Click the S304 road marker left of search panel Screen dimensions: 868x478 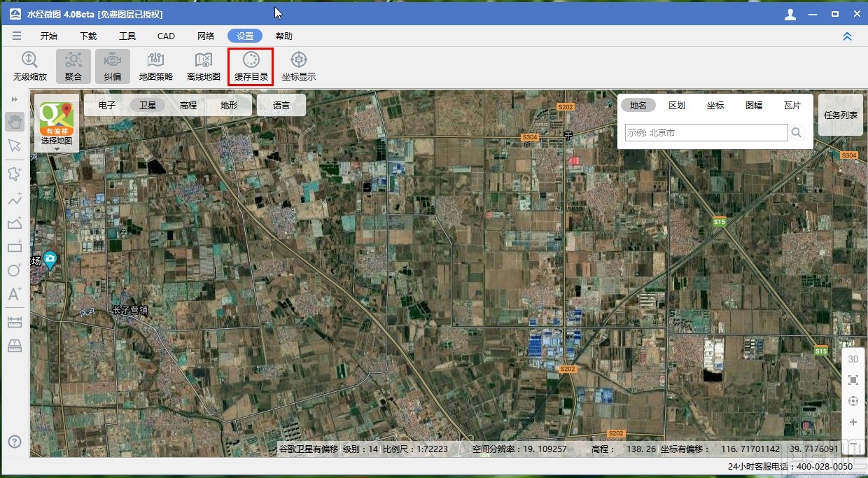pyautogui.click(x=530, y=137)
